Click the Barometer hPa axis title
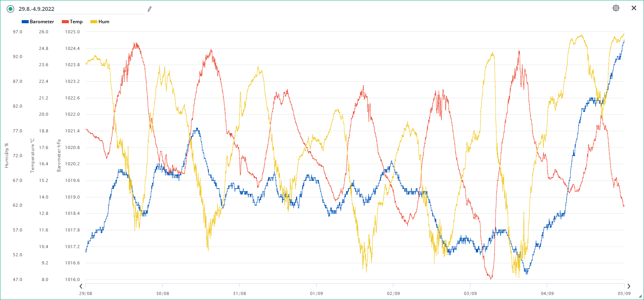Image resolution: width=644 pixels, height=300 pixels. tap(59, 155)
